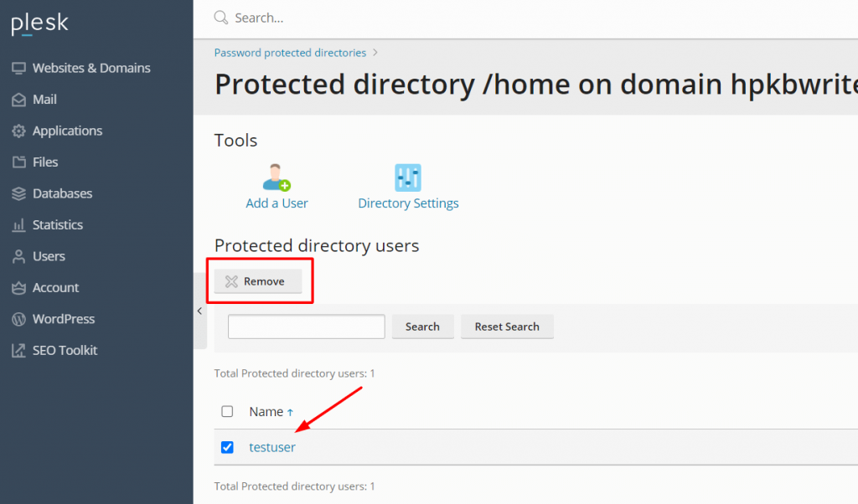Click the Reset Search button
The height and width of the screenshot is (504, 858).
pos(507,327)
